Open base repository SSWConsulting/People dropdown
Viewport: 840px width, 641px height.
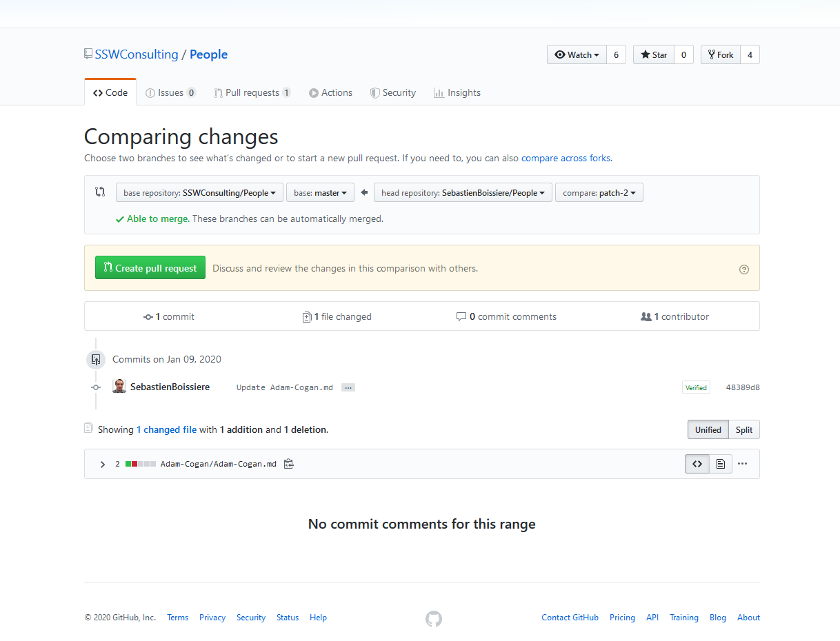click(x=199, y=192)
